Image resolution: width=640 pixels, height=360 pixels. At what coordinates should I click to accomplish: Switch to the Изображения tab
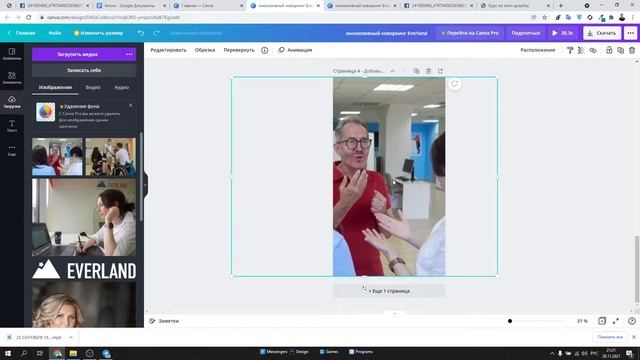point(55,87)
